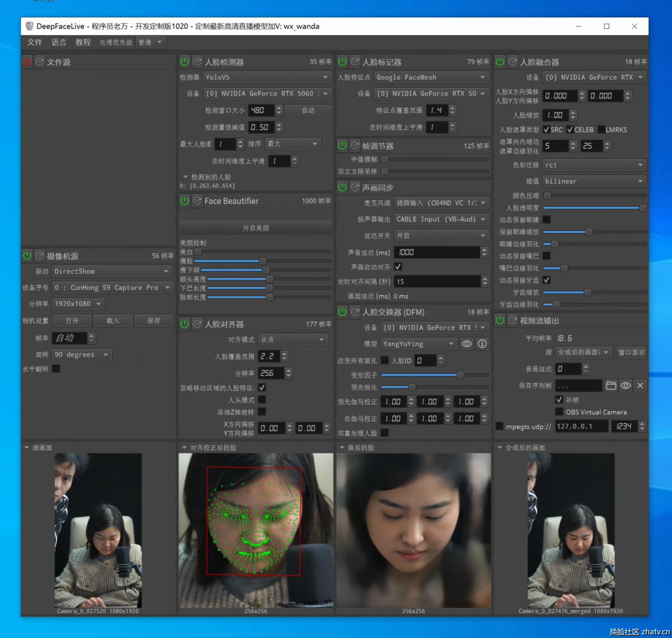
Task: Open the 文件 menu
Action: [x=35, y=42]
